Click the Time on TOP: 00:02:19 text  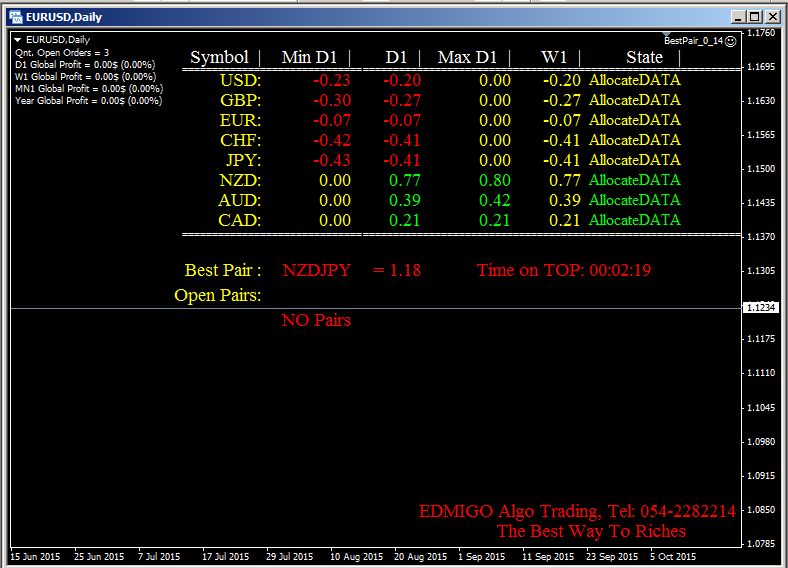tap(563, 270)
